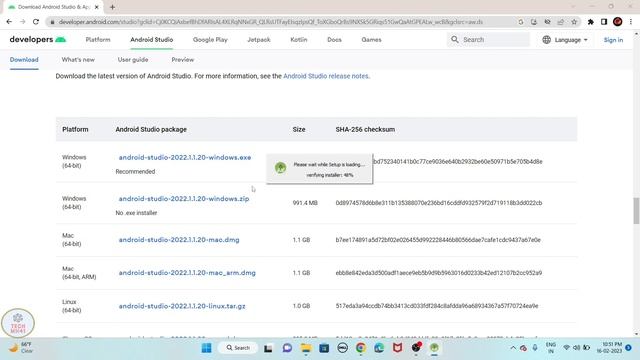The height and width of the screenshot is (360, 640).
Task: Open Chrome's three-dot menu
Action: (631, 22)
